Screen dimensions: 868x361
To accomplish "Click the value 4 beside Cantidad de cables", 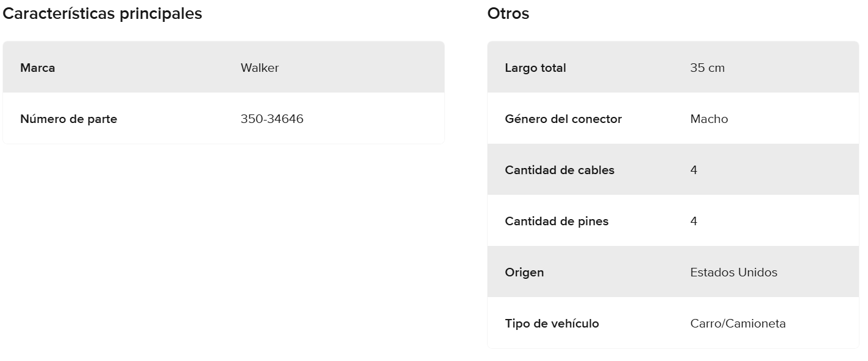I will click(694, 170).
